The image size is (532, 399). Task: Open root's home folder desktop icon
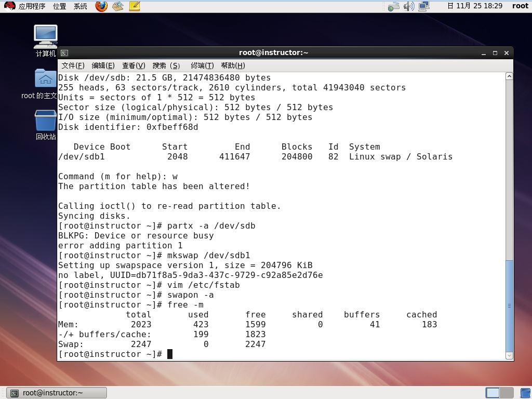pyautogui.click(x=46, y=84)
